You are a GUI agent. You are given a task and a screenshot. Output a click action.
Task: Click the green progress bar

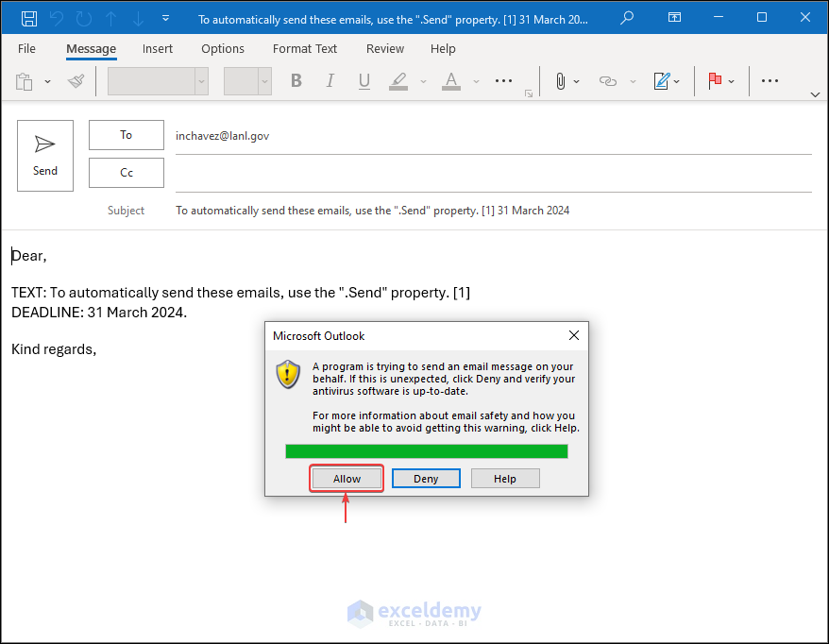point(427,451)
